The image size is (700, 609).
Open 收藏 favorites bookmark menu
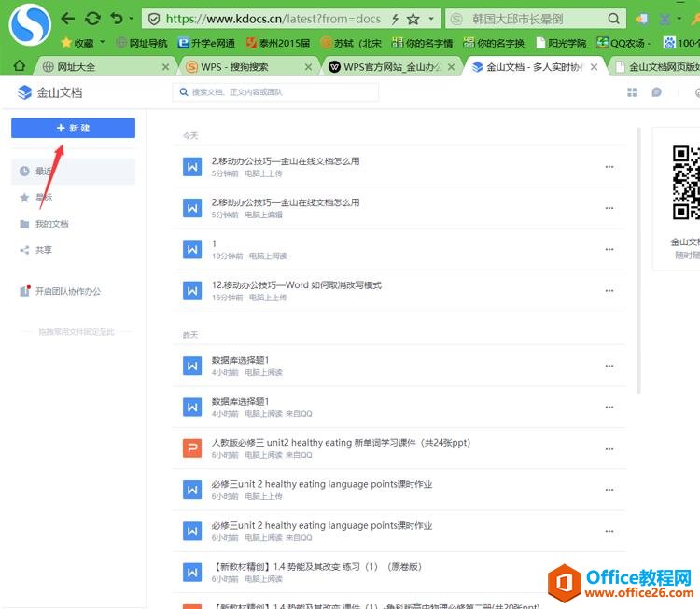78,43
